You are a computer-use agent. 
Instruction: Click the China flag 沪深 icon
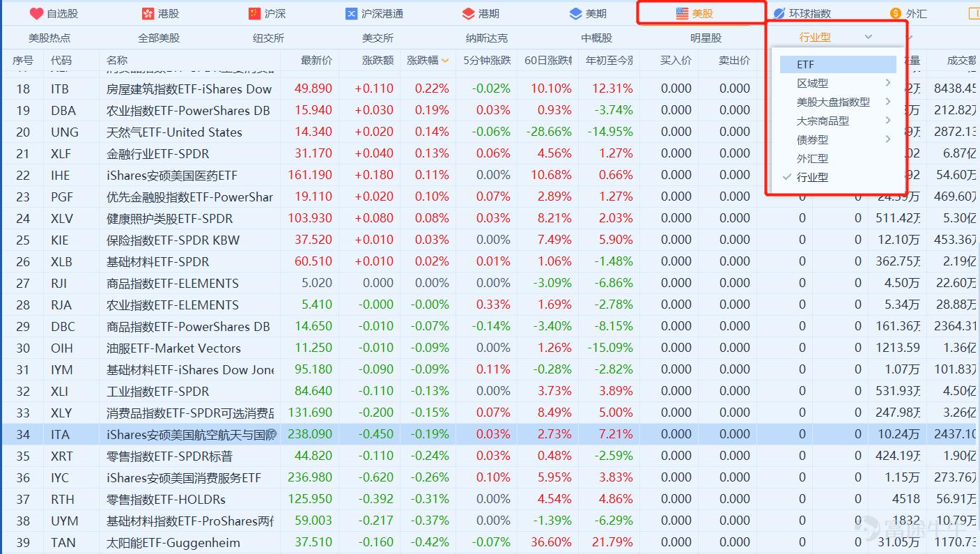[254, 13]
